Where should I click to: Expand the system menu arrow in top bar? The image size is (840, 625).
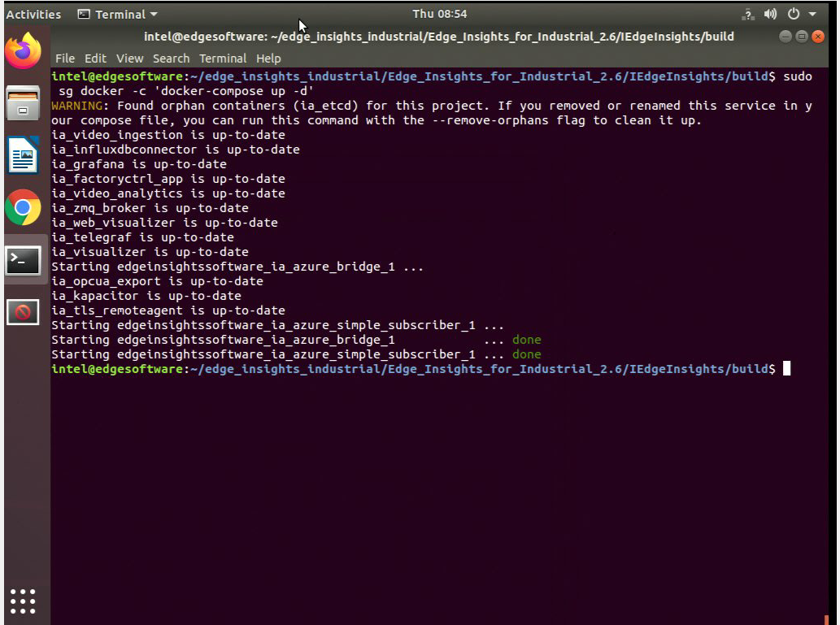812,15
